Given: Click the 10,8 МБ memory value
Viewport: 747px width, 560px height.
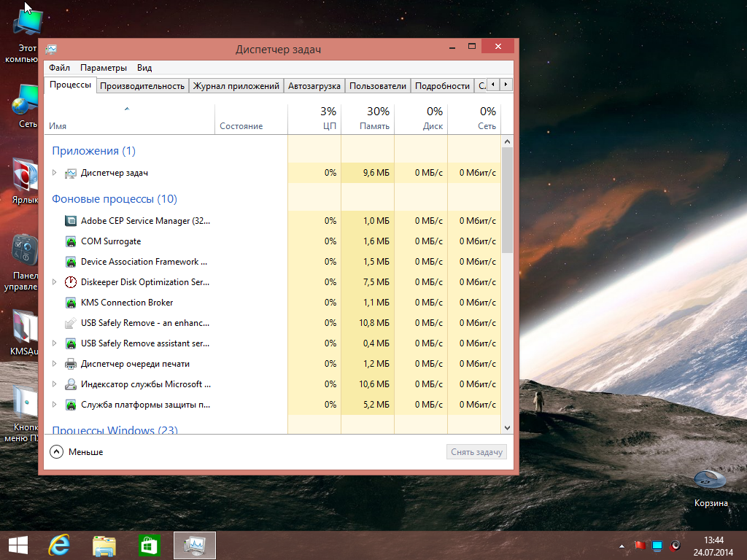Looking at the screenshot, I should coord(374,323).
